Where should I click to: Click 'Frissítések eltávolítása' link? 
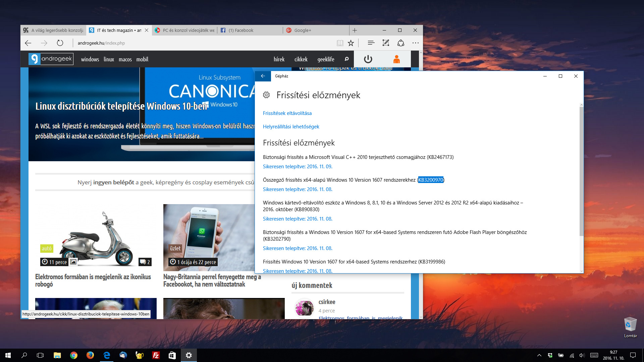point(287,113)
